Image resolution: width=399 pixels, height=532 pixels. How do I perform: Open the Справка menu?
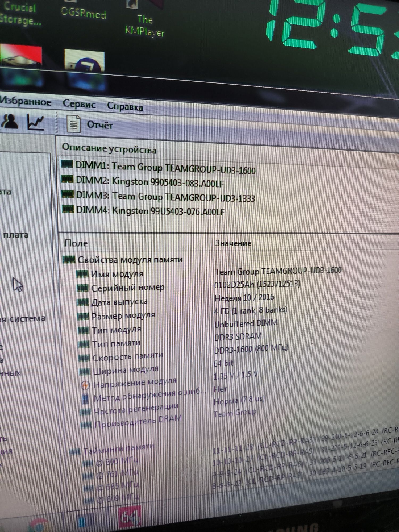125,106
